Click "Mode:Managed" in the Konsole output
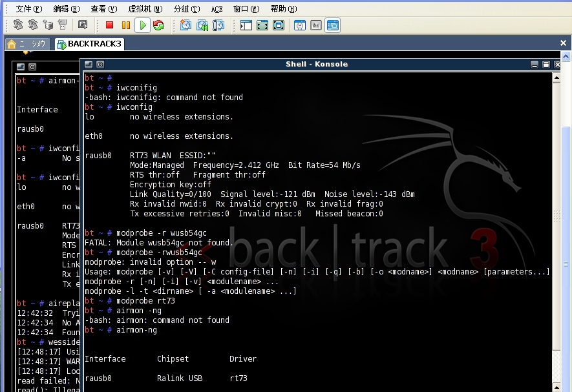Image resolution: width=572 pixels, height=392 pixels. click(157, 165)
